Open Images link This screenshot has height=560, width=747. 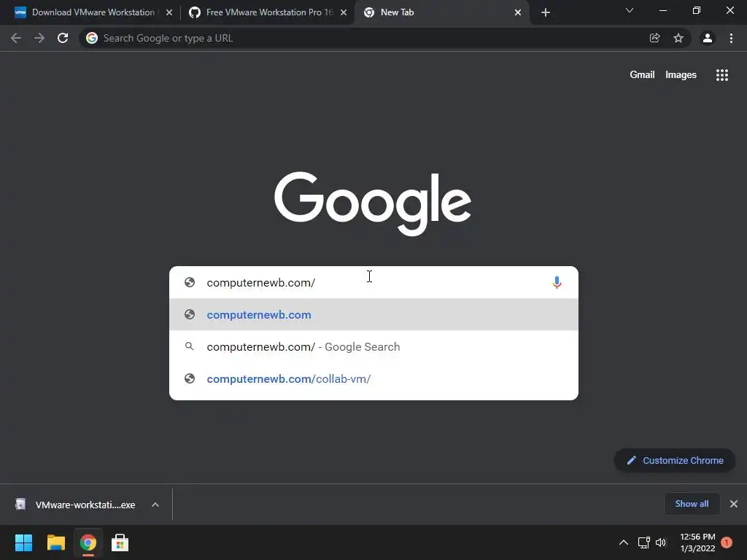[x=681, y=75]
